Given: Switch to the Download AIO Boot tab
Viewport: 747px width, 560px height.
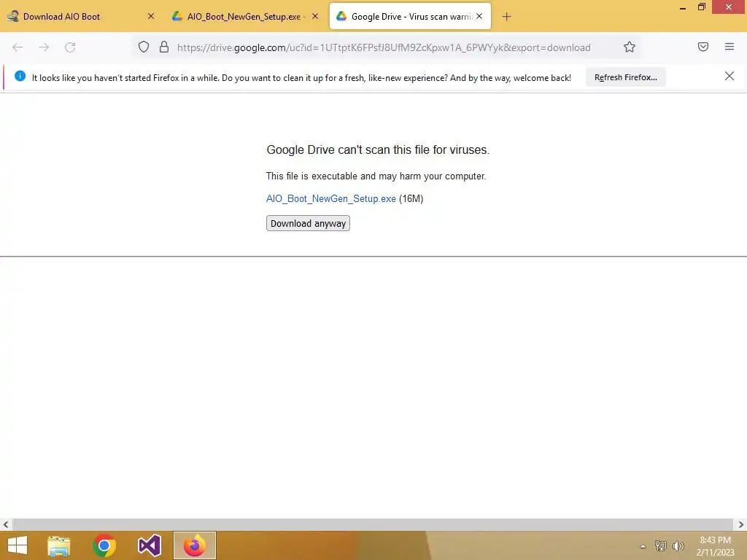Looking at the screenshot, I should 81,16.
